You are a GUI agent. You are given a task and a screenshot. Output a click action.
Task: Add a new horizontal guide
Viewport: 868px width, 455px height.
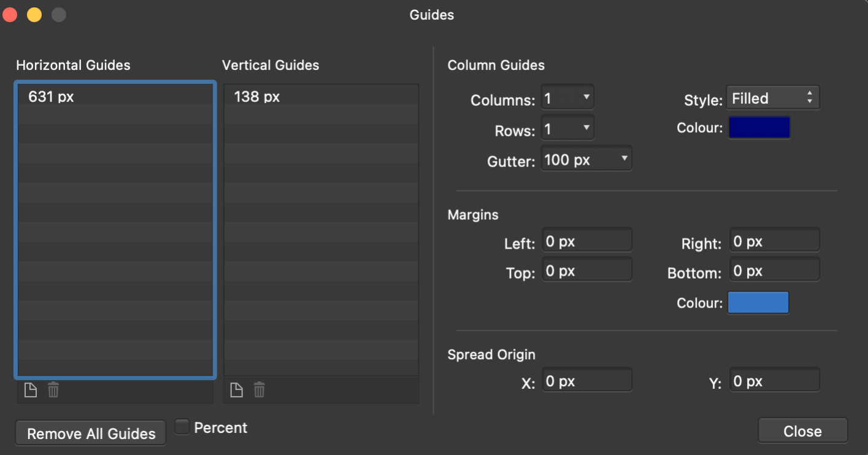point(31,390)
